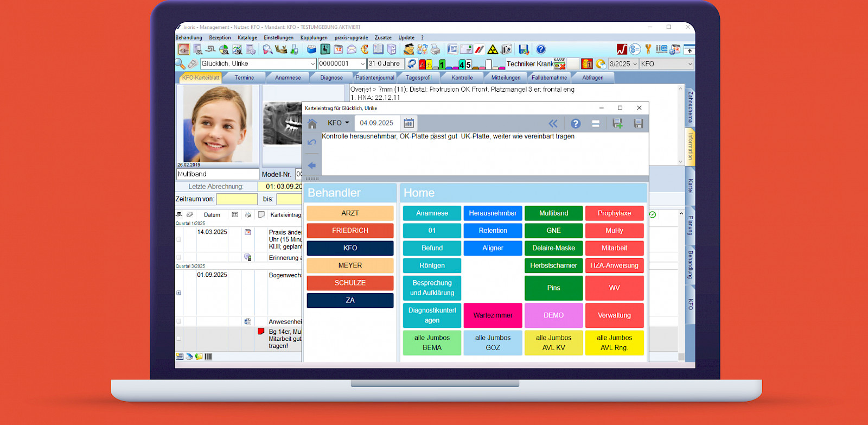Tick the checkbox for the 14.03.2025 entry
Screen dimensions: 868x425
coord(179,239)
